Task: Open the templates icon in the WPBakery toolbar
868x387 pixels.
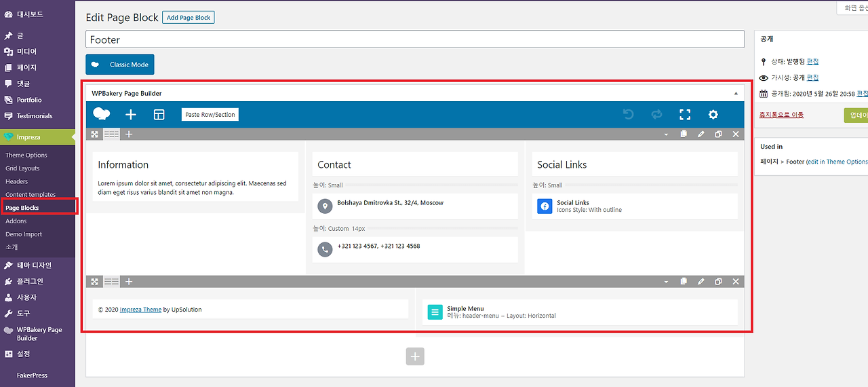Action: coord(159,115)
